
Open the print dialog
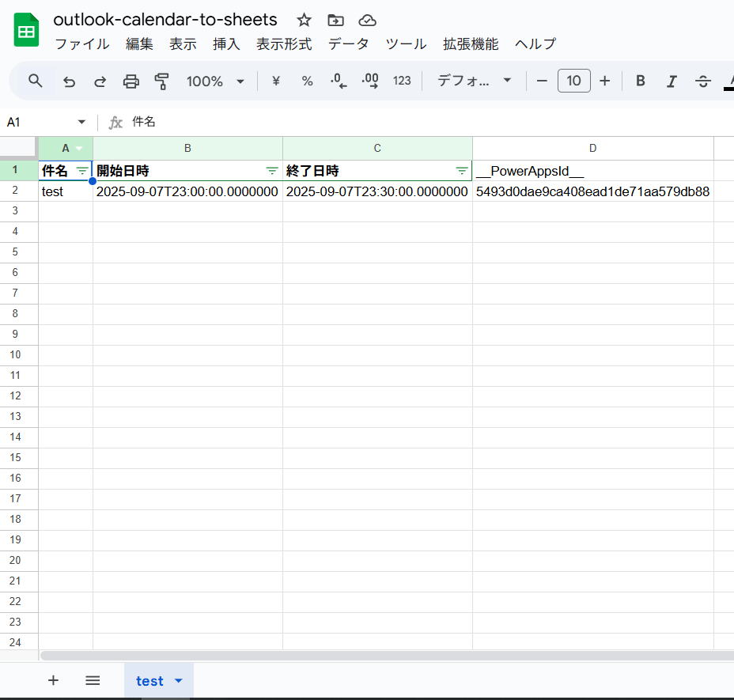(x=131, y=81)
